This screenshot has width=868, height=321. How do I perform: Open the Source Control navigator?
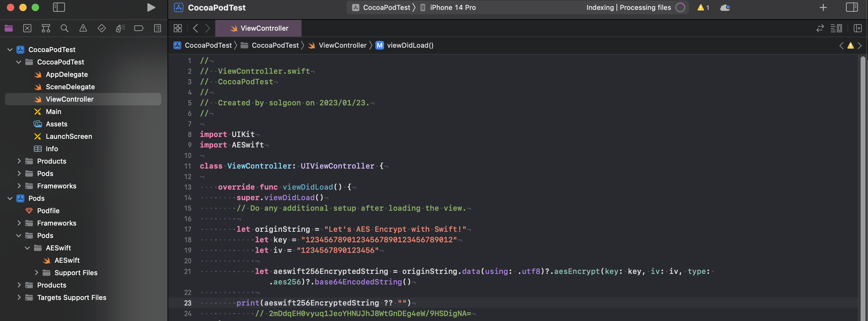click(x=27, y=28)
